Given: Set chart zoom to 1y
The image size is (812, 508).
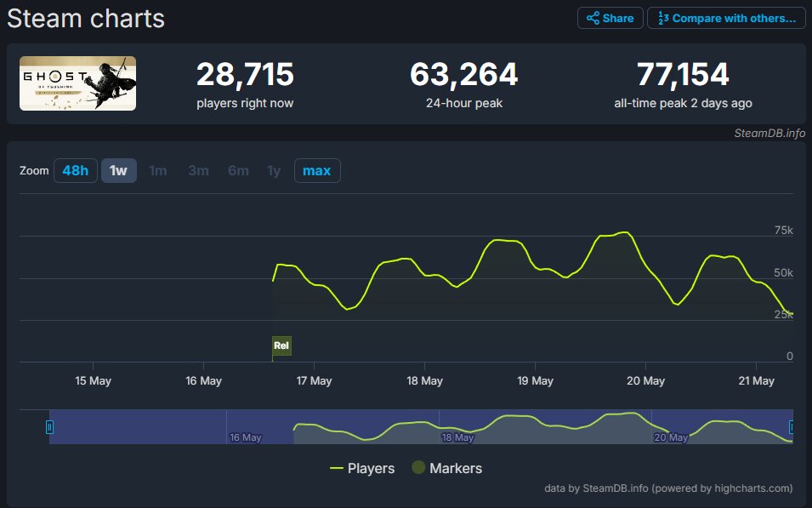Looking at the screenshot, I should pyautogui.click(x=274, y=170).
